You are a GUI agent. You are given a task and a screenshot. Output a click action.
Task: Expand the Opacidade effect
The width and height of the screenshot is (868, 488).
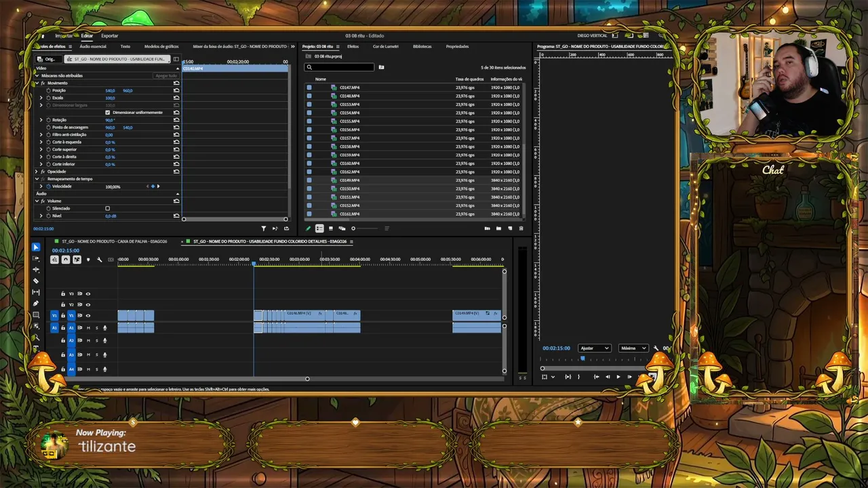pos(37,171)
